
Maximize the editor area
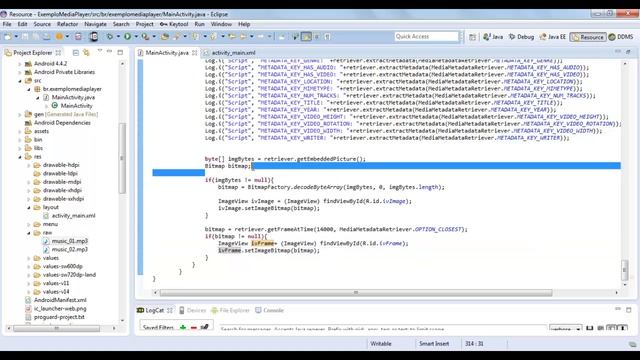(x=628, y=52)
